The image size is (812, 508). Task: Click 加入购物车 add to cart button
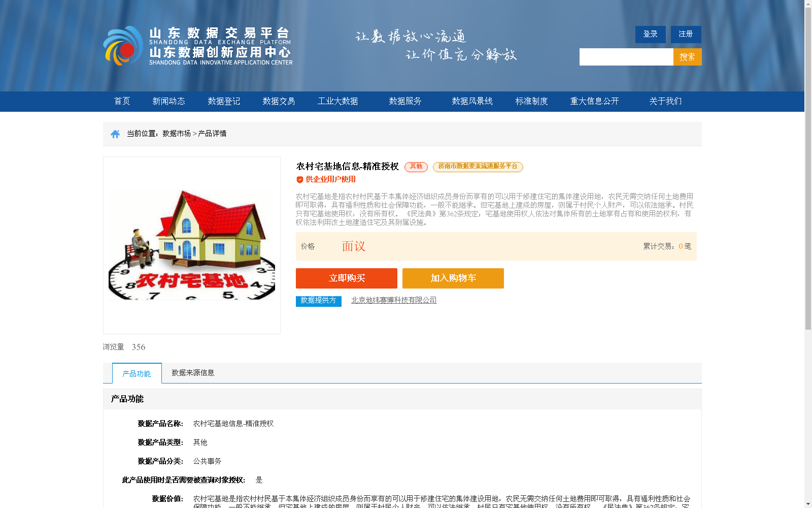pyautogui.click(x=453, y=278)
